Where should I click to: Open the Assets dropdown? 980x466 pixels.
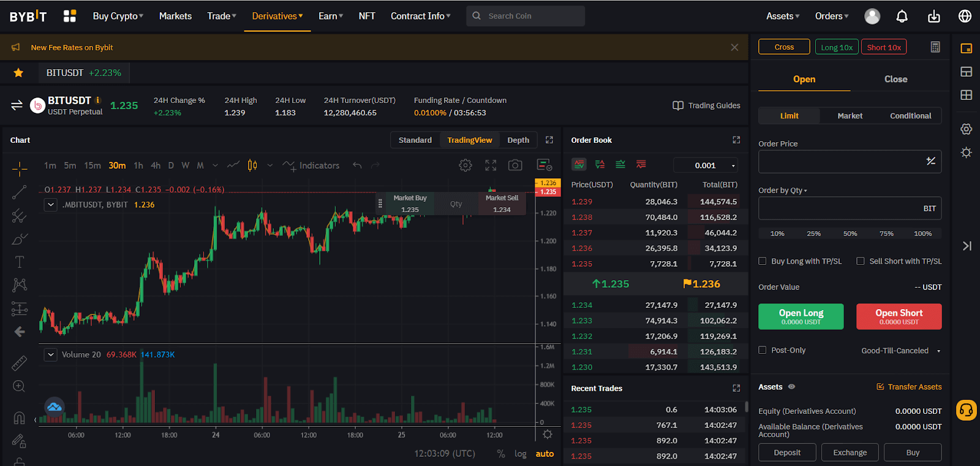[783, 16]
